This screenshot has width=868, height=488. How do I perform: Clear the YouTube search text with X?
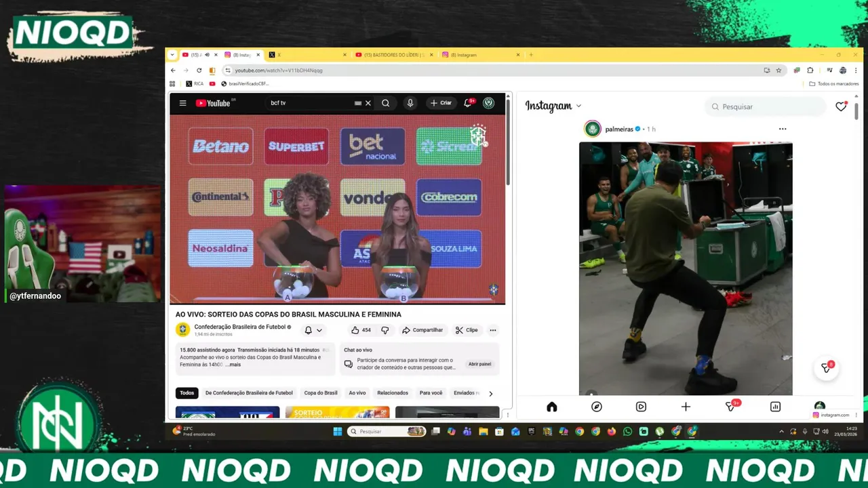[x=368, y=103]
